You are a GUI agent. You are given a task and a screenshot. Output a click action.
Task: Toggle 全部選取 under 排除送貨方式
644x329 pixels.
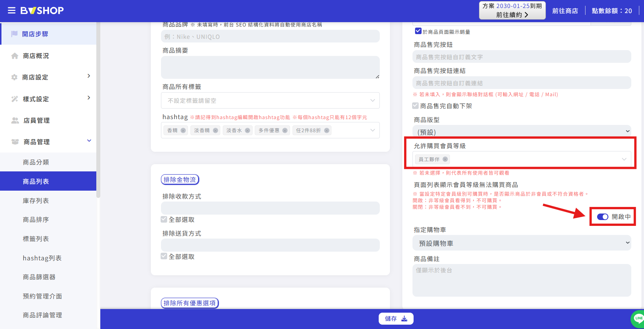click(x=164, y=256)
